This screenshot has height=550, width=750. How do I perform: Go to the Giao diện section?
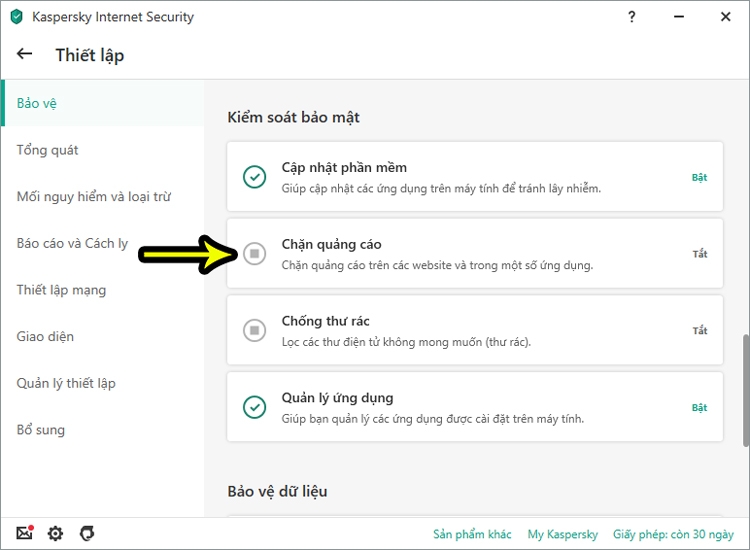tap(45, 337)
